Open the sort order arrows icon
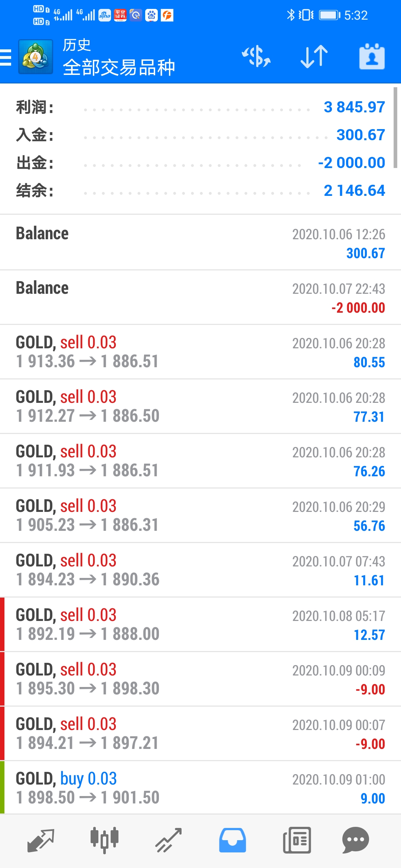Screen dimensions: 401x868 (x=314, y=57)
